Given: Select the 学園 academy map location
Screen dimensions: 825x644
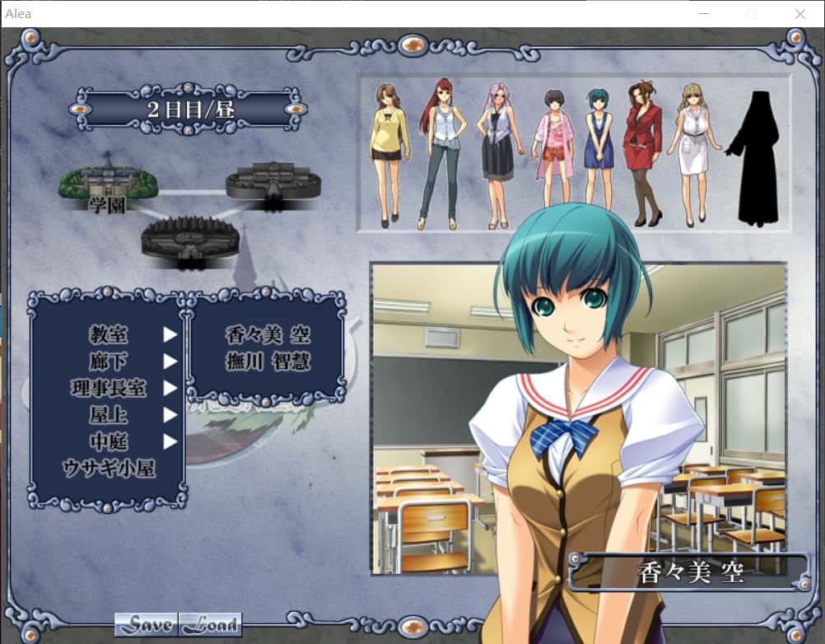Looking at the screenshot, I should click(108, 183).
